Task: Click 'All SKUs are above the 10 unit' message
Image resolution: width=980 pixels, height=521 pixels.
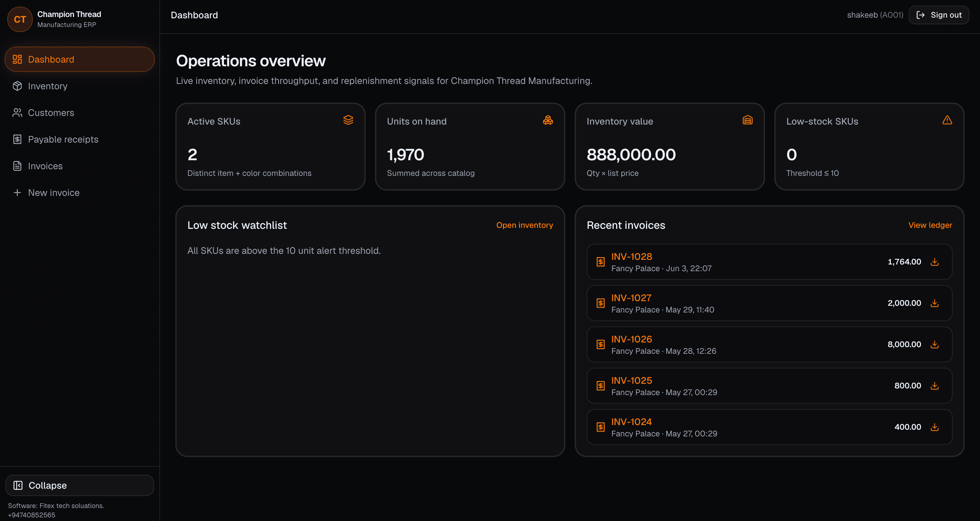Action: click(284, 251)
